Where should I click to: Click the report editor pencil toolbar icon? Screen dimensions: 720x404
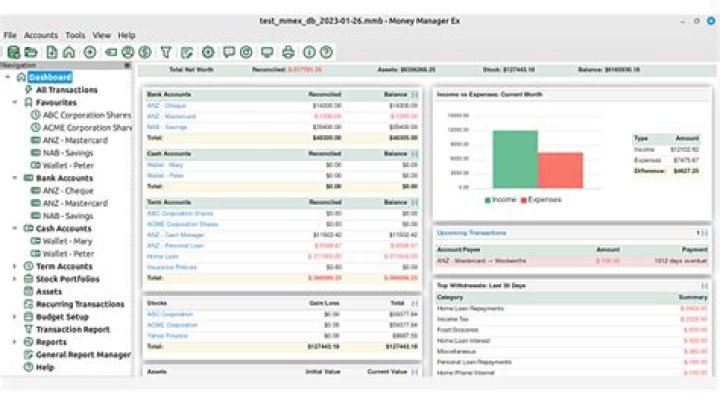pyautogui.click(x=186, y=52)
